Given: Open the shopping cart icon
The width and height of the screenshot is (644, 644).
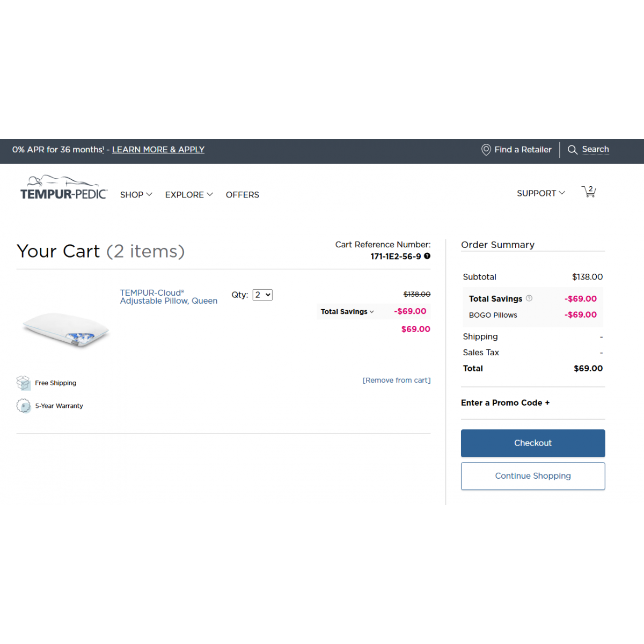Looking at the screenshot, I should click(x=589, y=192).
